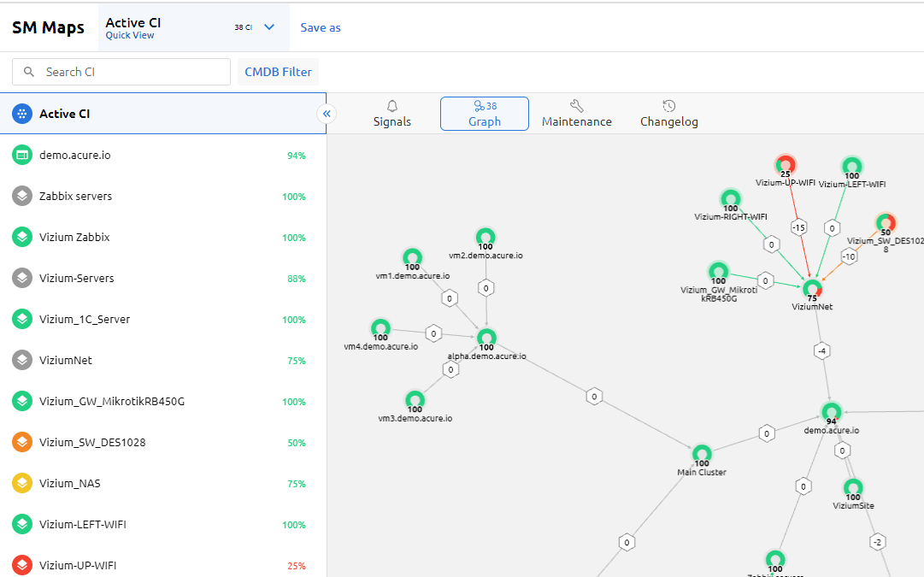This screenshot has width=924, height=577.
Task: Click the 38 CI count label
Action: tap(244, 27)
